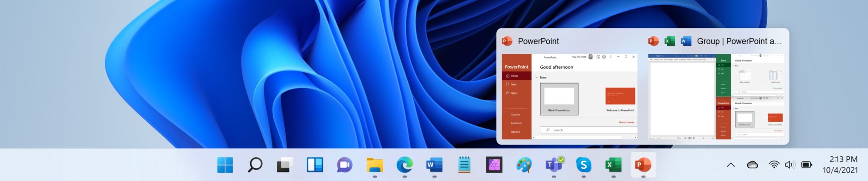
Task: Choose the Blank Presentation template
Action: [x=559, y=99]
